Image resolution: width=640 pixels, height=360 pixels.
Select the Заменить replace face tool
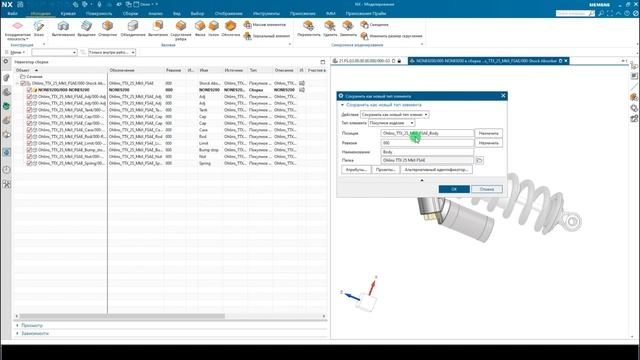(x=348, y=29)
